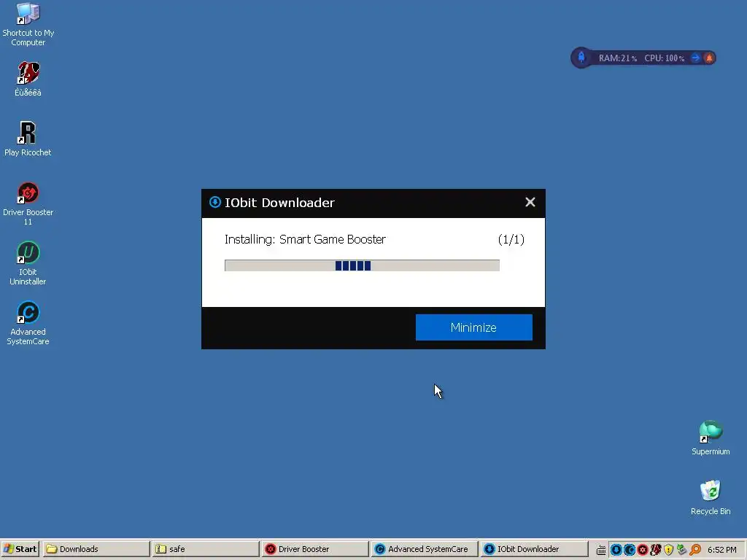Open the Supermium browser desktop icon
Image resolution: width=747 pixels, height=560 pixels.
click(x=711, y=437)
